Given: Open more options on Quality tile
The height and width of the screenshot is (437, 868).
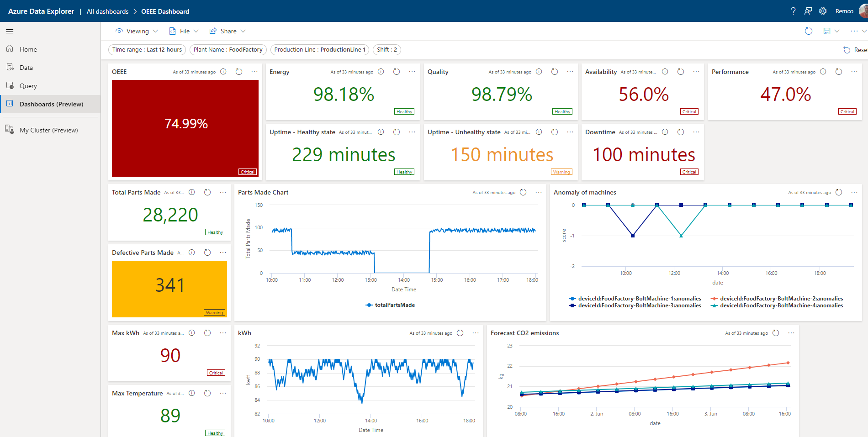Looking at the screenshot, I should click(x=570, y=72).
